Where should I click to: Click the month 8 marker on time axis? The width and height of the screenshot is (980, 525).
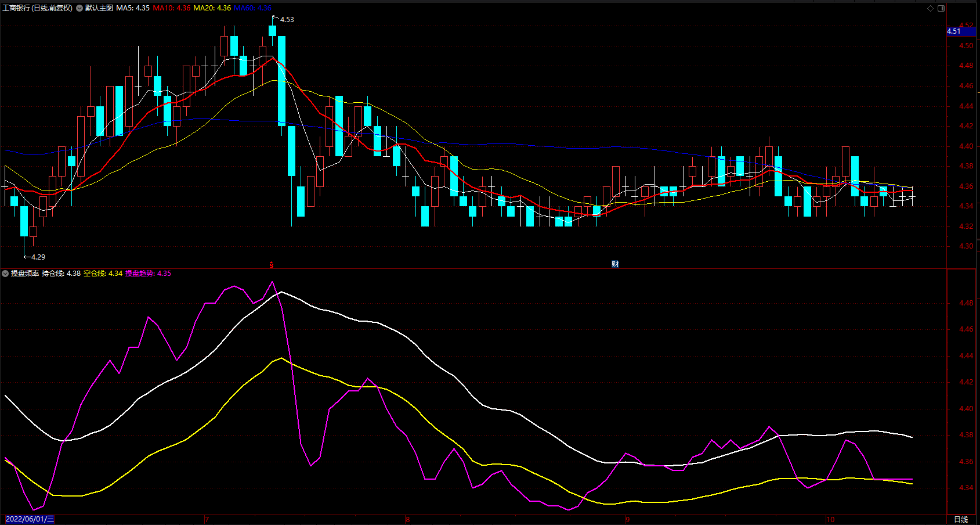(x=407, y=519)
